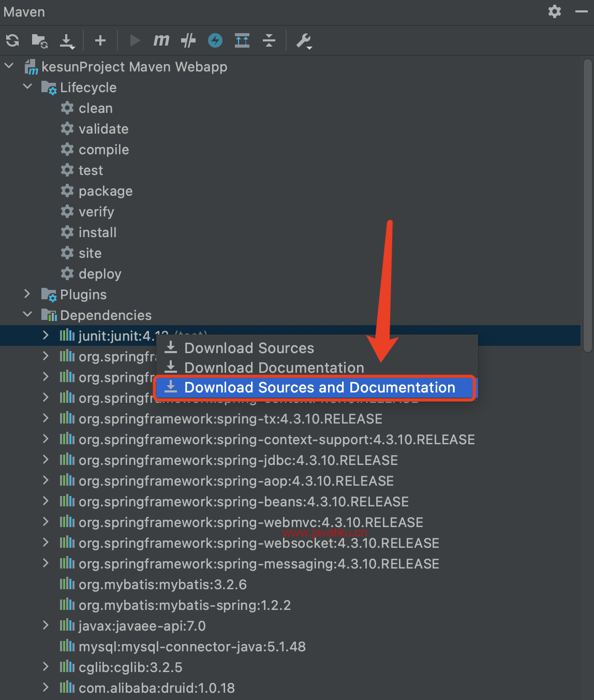The width and height of the screenshot is (594, 700).
Task: Add a Maven project with the plus icon
Action: (100, 40)
